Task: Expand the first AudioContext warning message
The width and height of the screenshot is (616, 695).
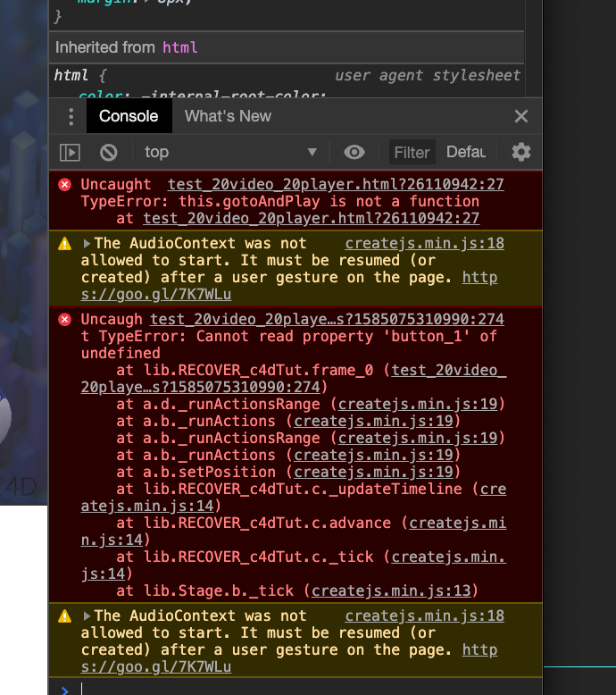Action: click(87, 243)
